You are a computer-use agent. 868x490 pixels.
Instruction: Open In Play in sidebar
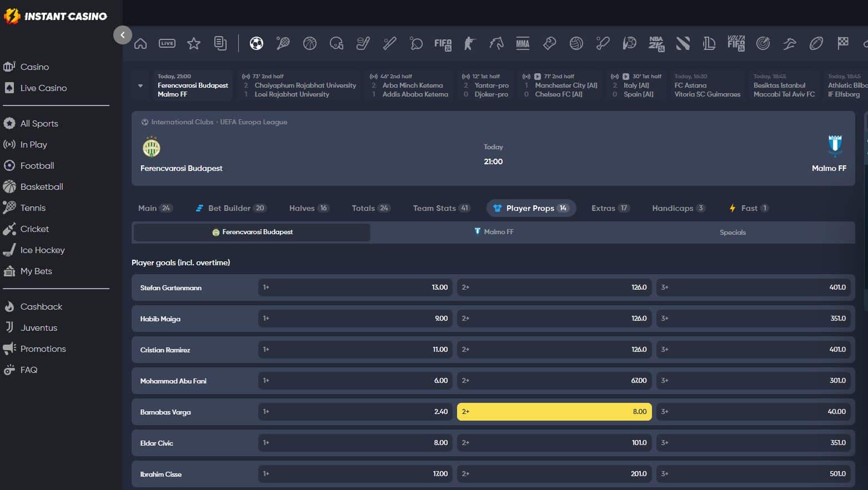pos(33,144)
